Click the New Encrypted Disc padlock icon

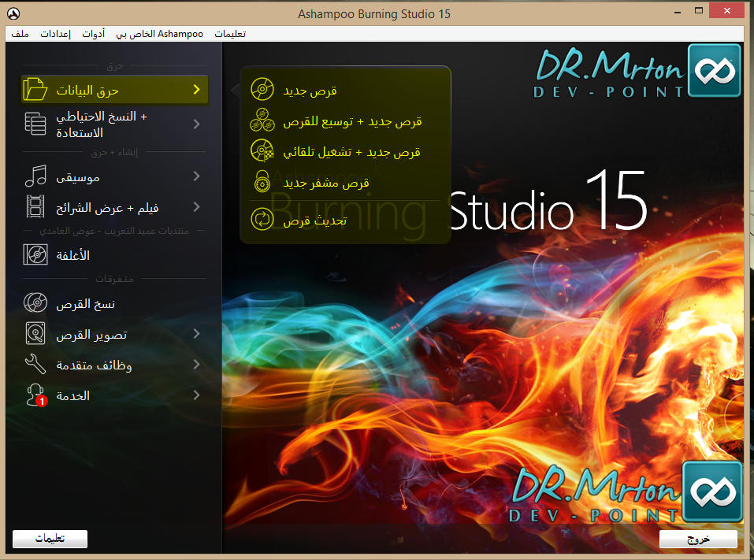coord(262,182)
